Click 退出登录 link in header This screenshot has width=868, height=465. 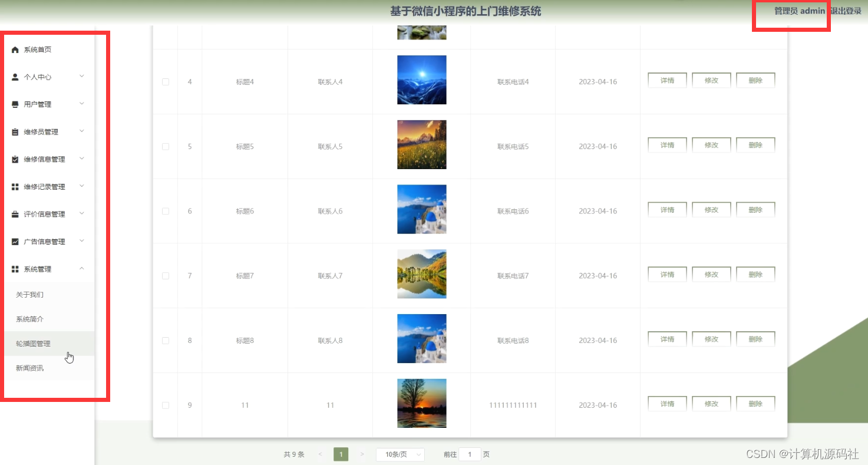[846, 11]
